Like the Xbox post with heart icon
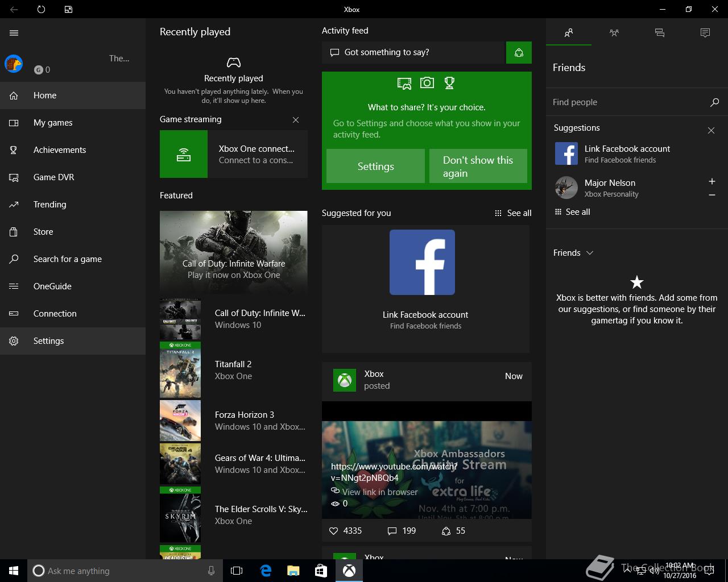Image resolution: width=728 pixels, height=582 pixels. [x=334, y=531]
